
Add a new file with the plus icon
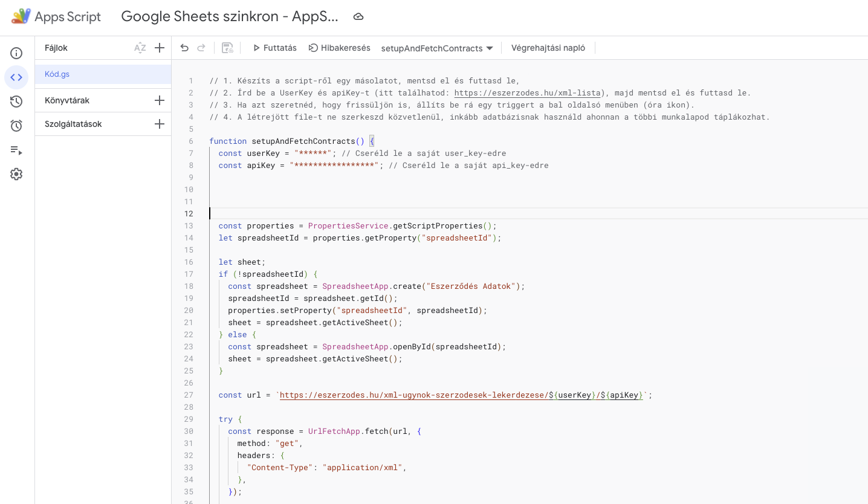(x=160, y=48)
